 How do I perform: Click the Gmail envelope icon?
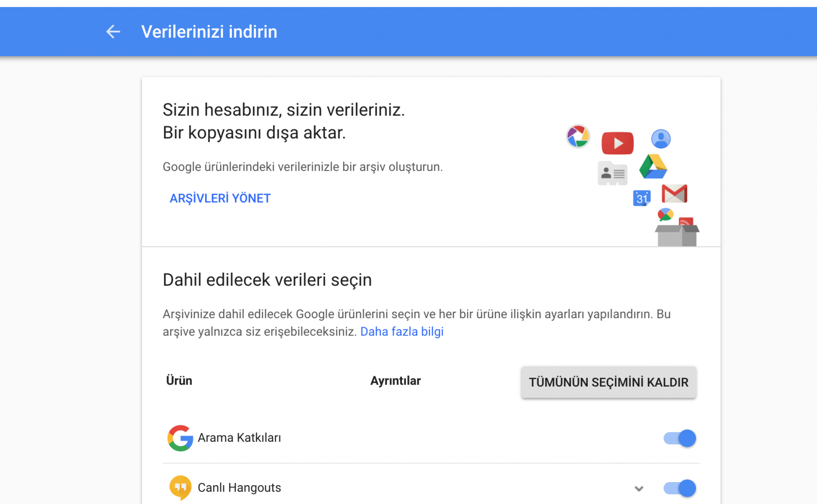click(x=674, y=194)
